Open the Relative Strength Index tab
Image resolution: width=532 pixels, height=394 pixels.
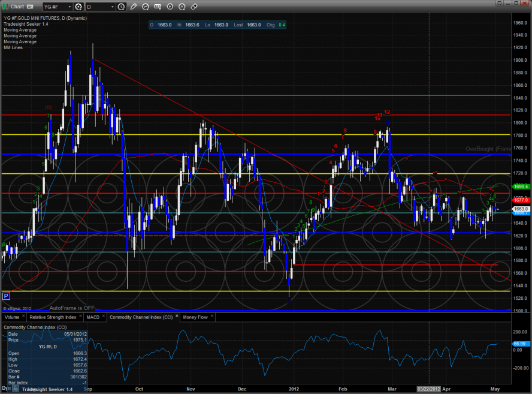(53, 317)
